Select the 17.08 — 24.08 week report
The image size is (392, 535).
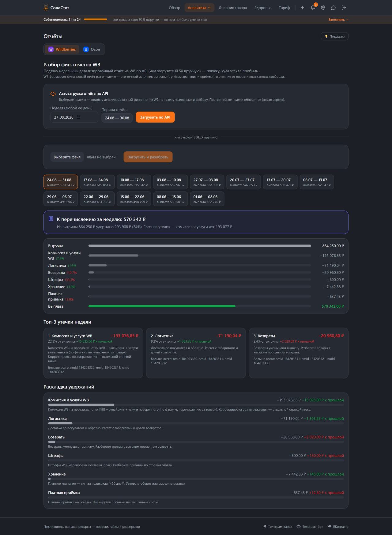[x=97, y=182]
